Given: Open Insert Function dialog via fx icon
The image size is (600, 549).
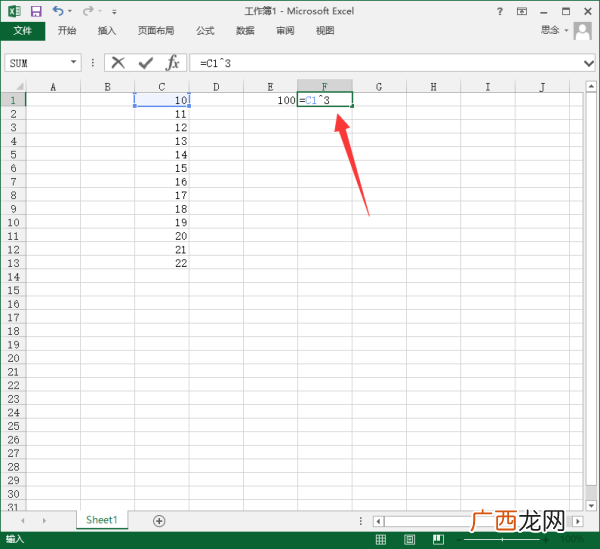Looking at the screenshot, I should pyautogui.click(x=173, y=62).
